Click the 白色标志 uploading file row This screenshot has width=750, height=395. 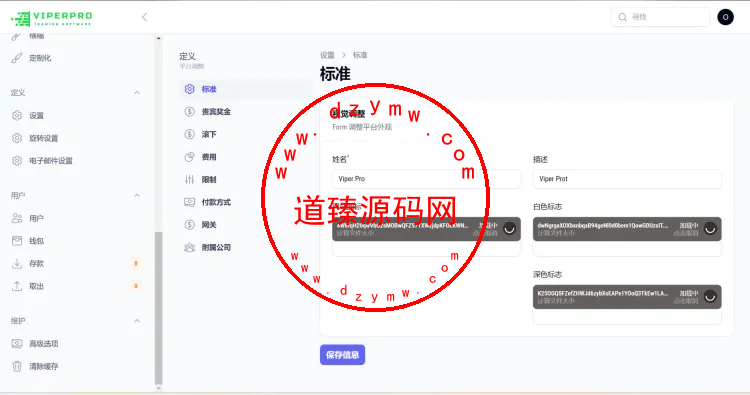[x=627, y=229]
